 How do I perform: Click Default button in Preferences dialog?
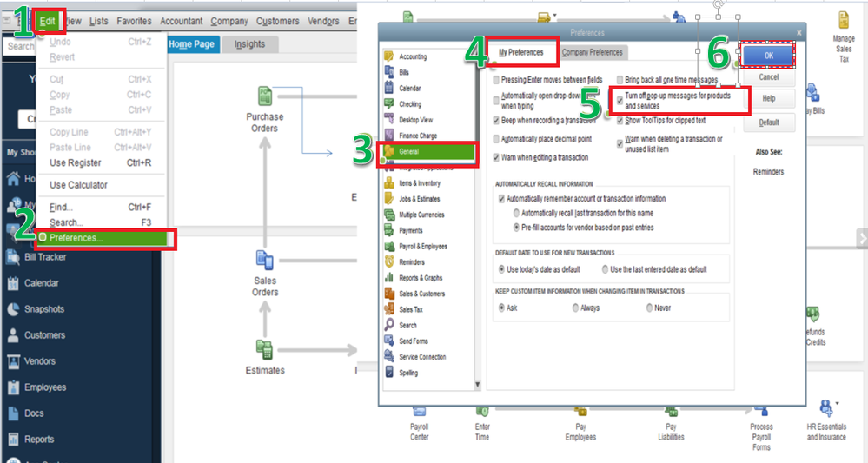click(x=768, y=122)
